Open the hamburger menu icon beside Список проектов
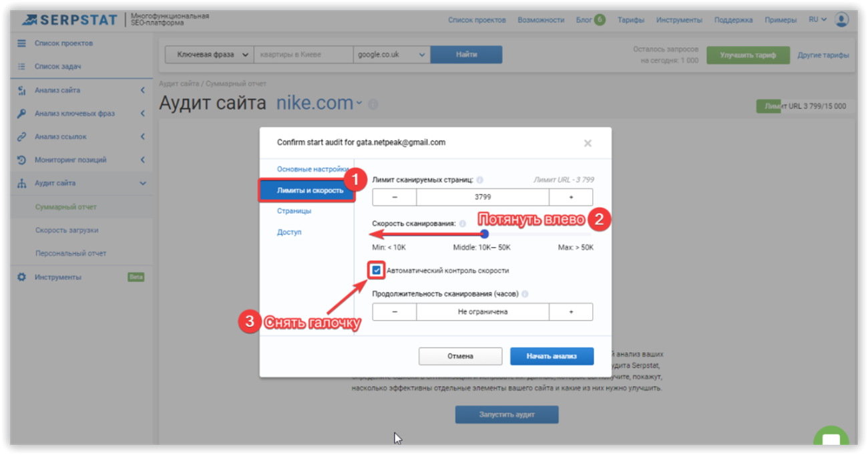 (x=21, y=43)
